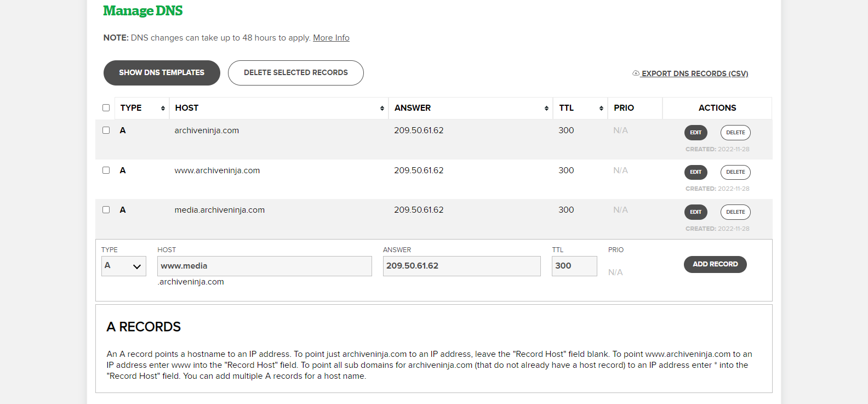Viewport: 868px width, 404px height.
Task: Edit the www.archiveninja.com record
Action: tap(696, 172)
